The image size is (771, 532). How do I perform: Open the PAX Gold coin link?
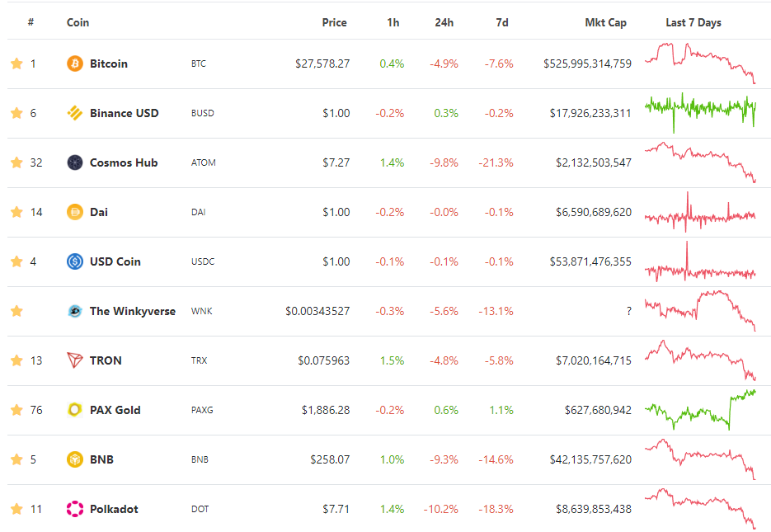(115, 410)
